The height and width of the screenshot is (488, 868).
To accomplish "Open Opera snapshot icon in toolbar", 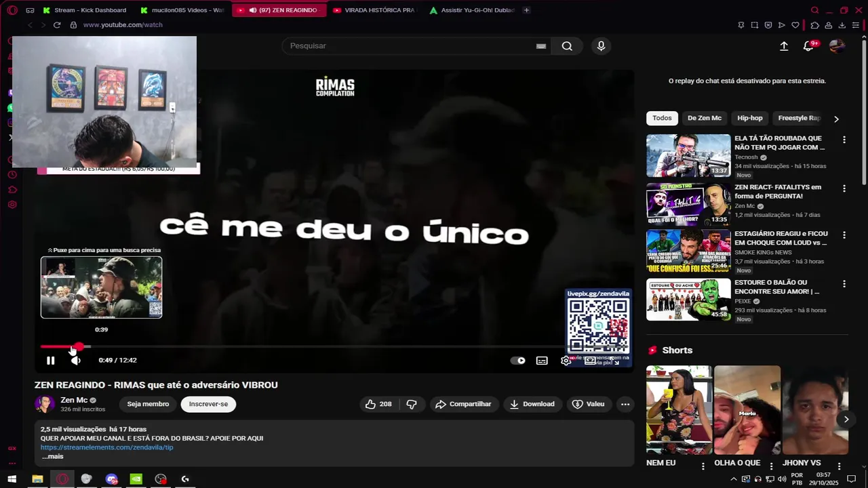I will click(754, 25).
